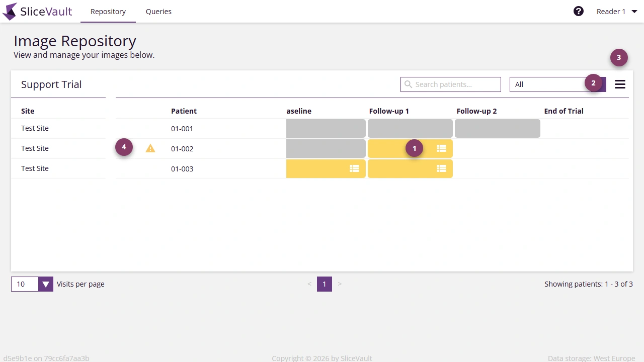
Task: Select the Repository tab
Action: click(108, 12)
